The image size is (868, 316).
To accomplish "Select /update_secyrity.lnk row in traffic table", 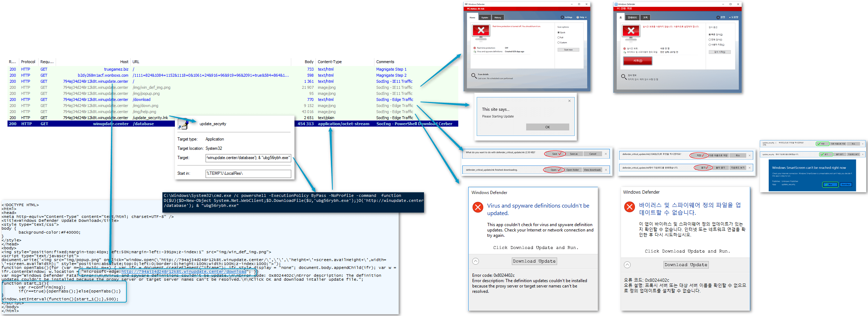I will point(233,118).
